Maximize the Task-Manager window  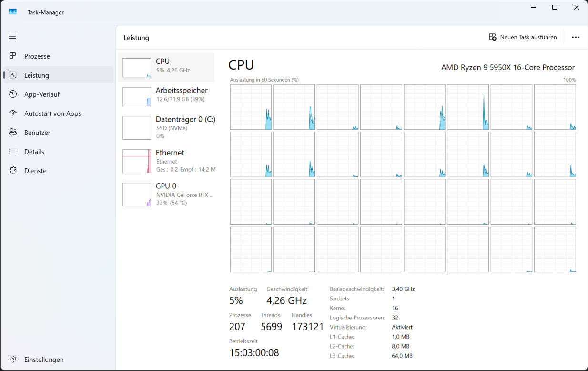click(x=555, y=7)
